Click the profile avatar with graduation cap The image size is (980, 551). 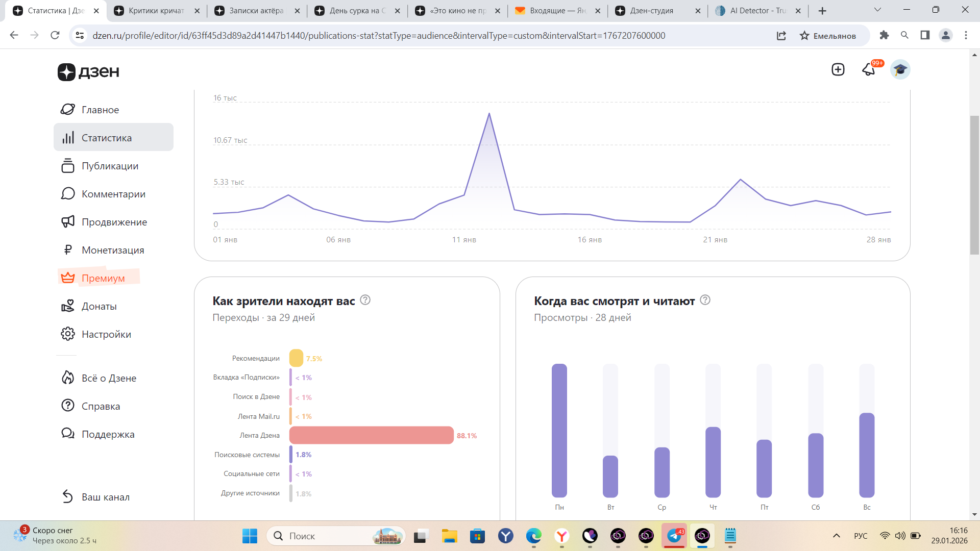[900, 69]
